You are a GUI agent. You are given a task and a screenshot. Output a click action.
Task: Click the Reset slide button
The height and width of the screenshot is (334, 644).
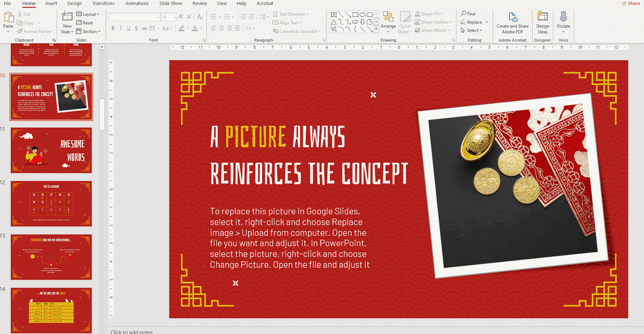click(x=85, y=23)
